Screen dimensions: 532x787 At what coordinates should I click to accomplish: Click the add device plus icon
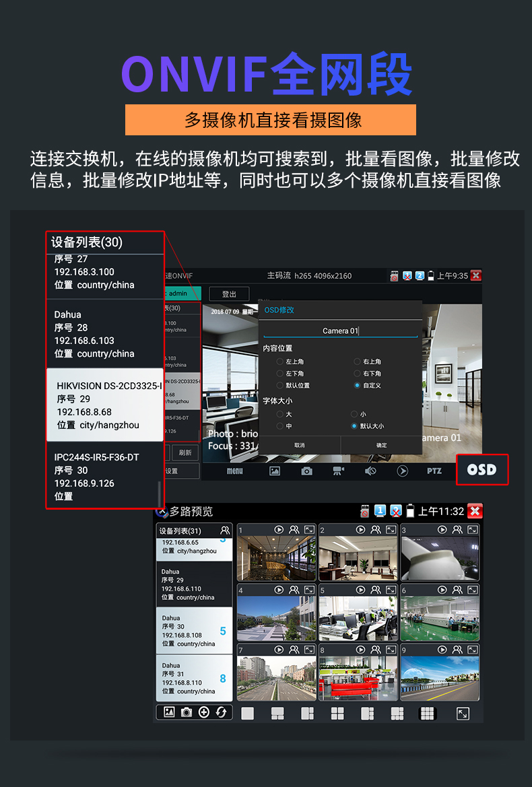click(203, 712)
